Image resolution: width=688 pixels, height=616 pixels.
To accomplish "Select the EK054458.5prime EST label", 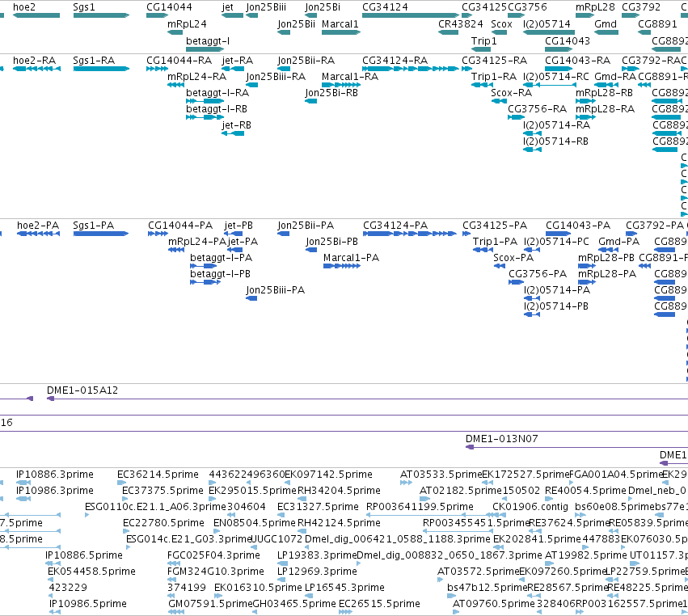I will pos(91,571).
